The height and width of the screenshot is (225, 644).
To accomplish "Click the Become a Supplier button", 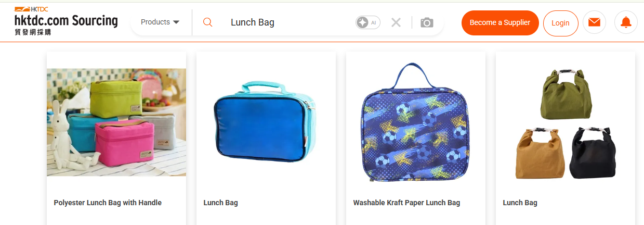I will tap(500, 23).
